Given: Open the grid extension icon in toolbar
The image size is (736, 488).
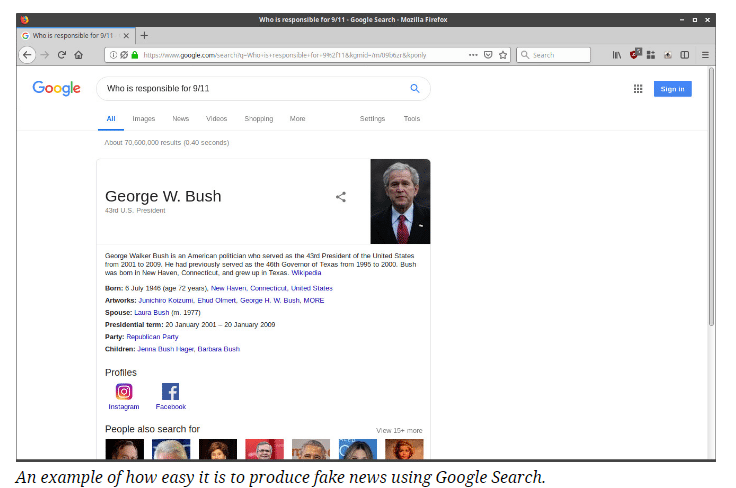Looking at the screenshot, I should 651,55.
